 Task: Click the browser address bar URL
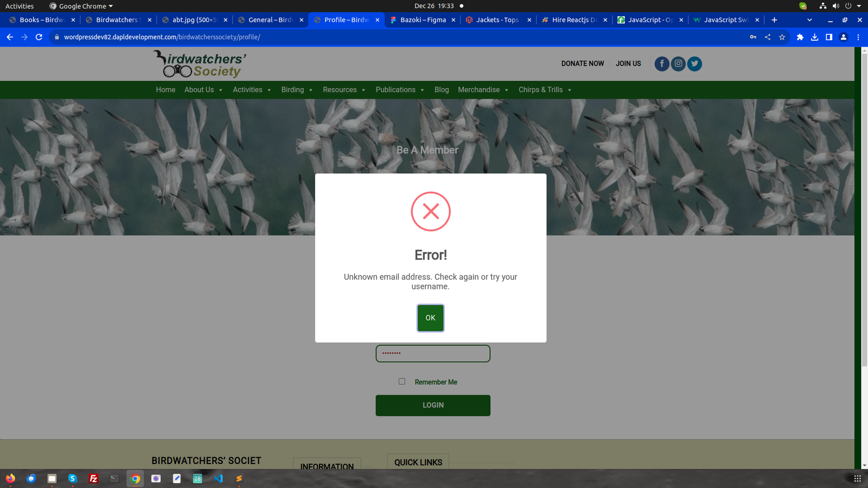click(162, 37)
